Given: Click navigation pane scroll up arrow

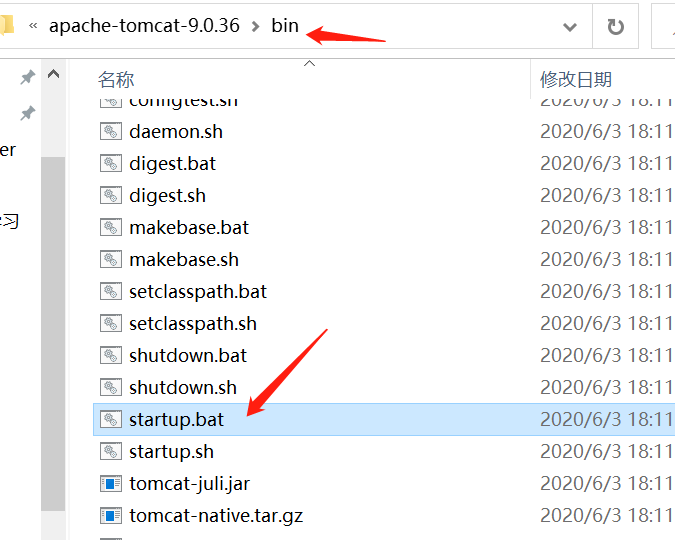Looking at the screenshot, I should point(53,74).
